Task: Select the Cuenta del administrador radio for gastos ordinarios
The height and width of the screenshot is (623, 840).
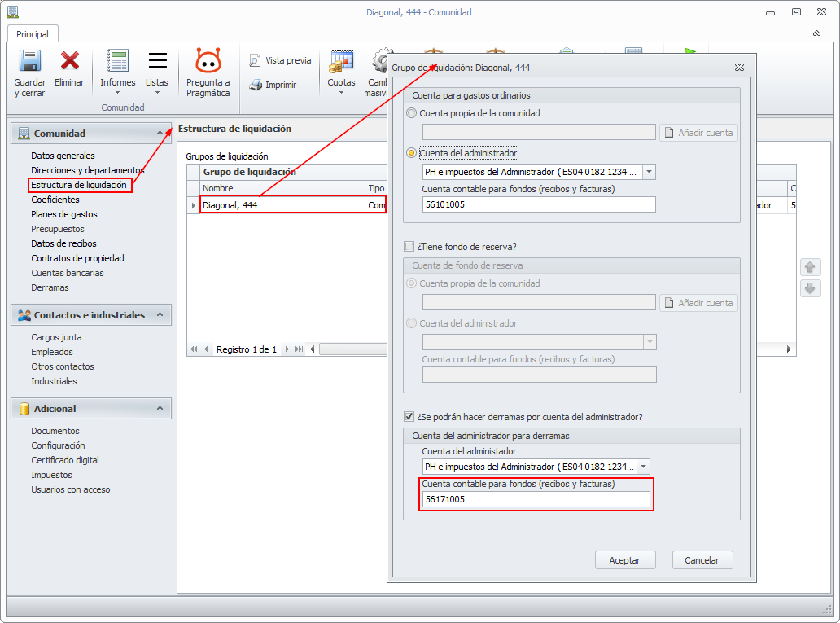Action: tap(411, 153)
